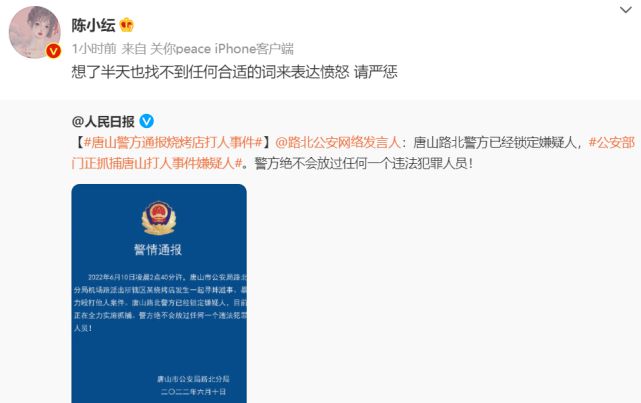This screenshot has height=403, width=641.
Task: Click notice date 二〇二二年六月十日
Action: (193, 392)
